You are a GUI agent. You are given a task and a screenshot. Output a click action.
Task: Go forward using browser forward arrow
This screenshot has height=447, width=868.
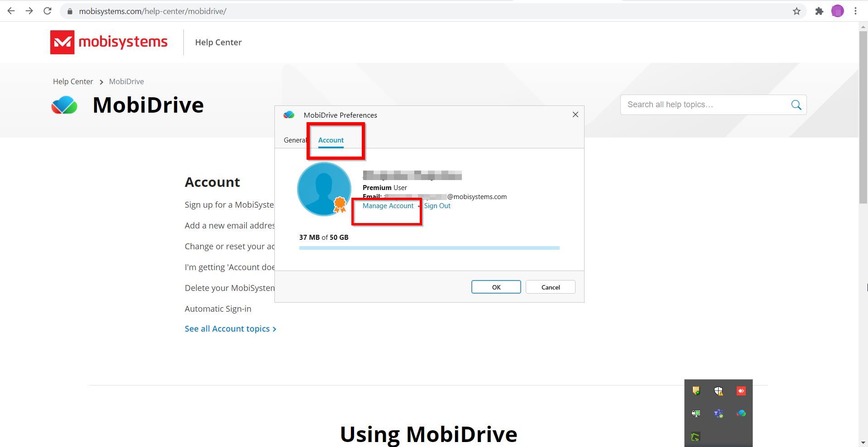[29, 11]
